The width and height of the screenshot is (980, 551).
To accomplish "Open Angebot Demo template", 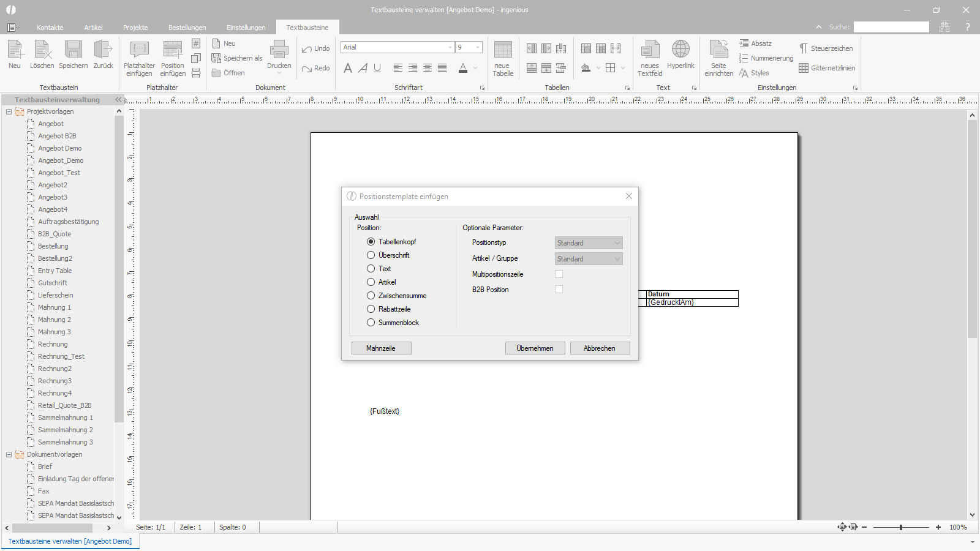I will click(59, 148).
